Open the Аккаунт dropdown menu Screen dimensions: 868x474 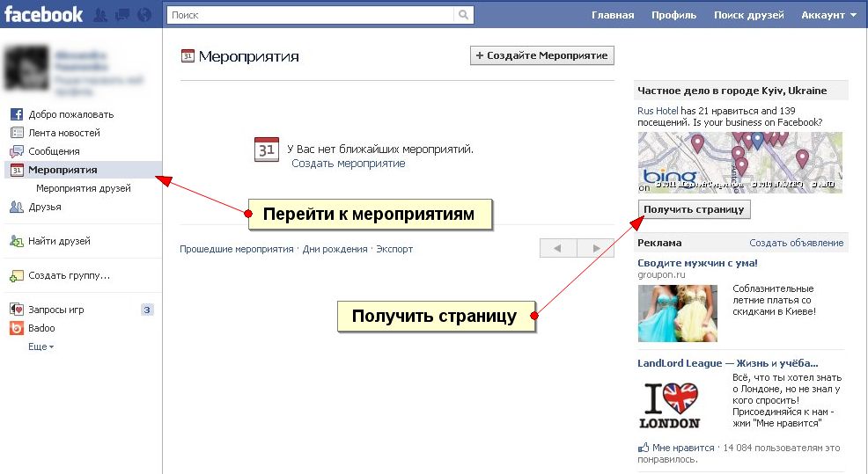click(x=828, y=15)
